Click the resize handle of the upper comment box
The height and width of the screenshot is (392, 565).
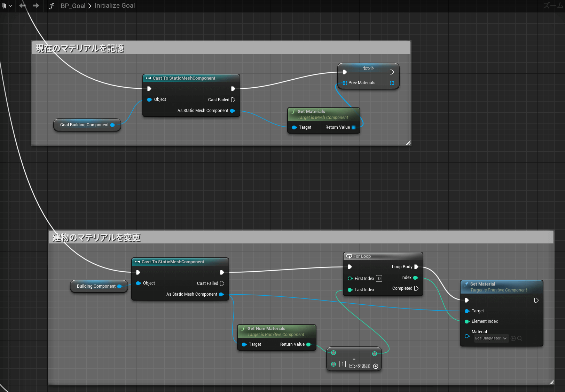pyautogui.click(x=408, y=143)
